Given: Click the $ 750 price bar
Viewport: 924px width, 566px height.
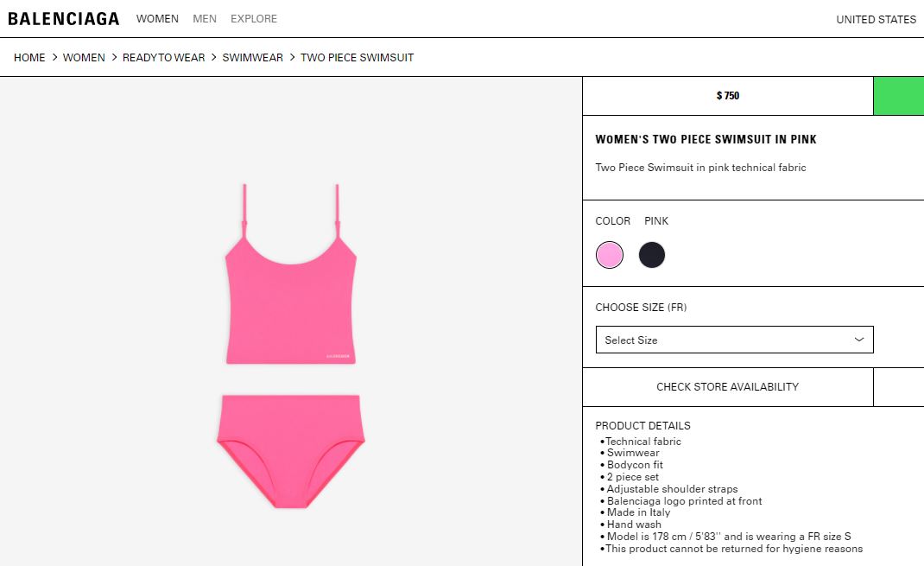Looking at the screenshot, I should 728,96.
